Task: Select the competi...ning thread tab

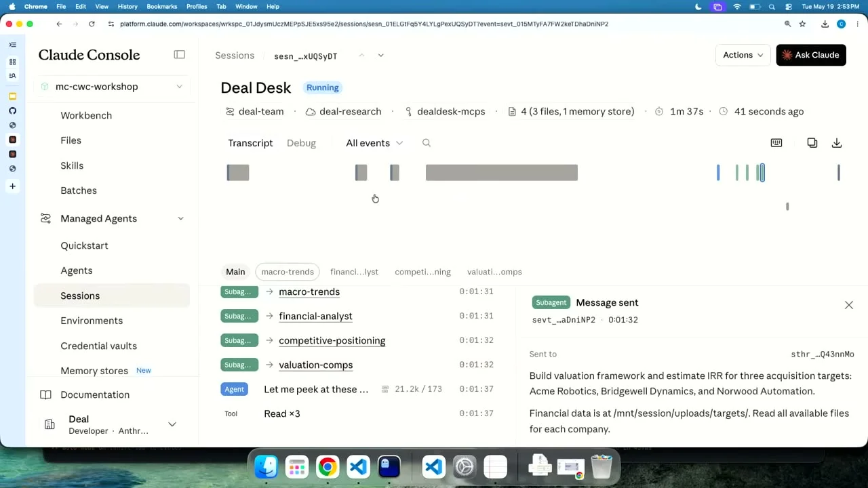Action: tap(422, 272)
